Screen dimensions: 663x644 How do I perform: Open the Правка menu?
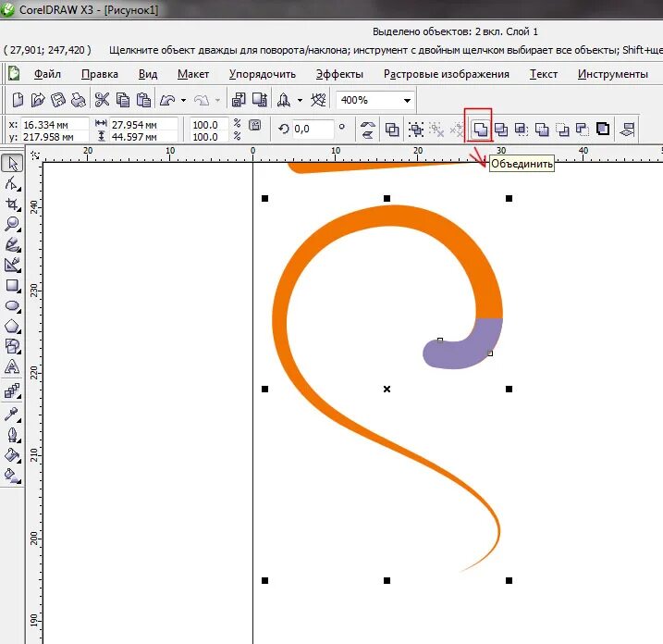(100, 74)
